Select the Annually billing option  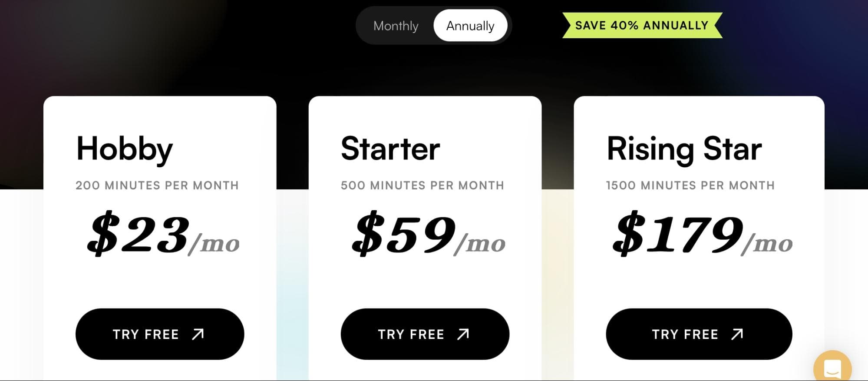[470, 26]
